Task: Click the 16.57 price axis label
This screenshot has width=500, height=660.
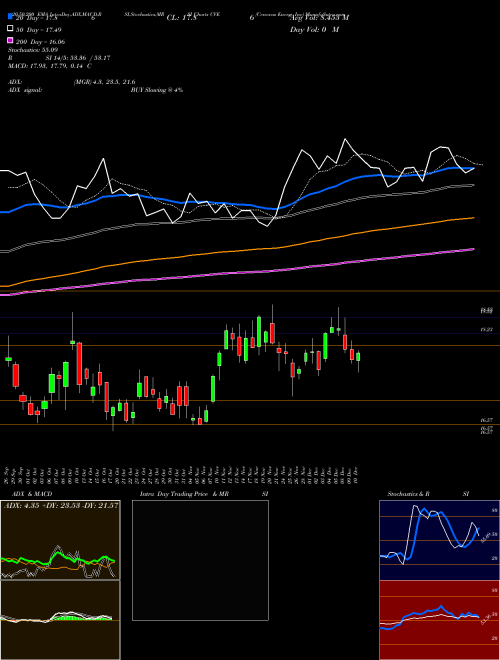Action: point(487,420)
